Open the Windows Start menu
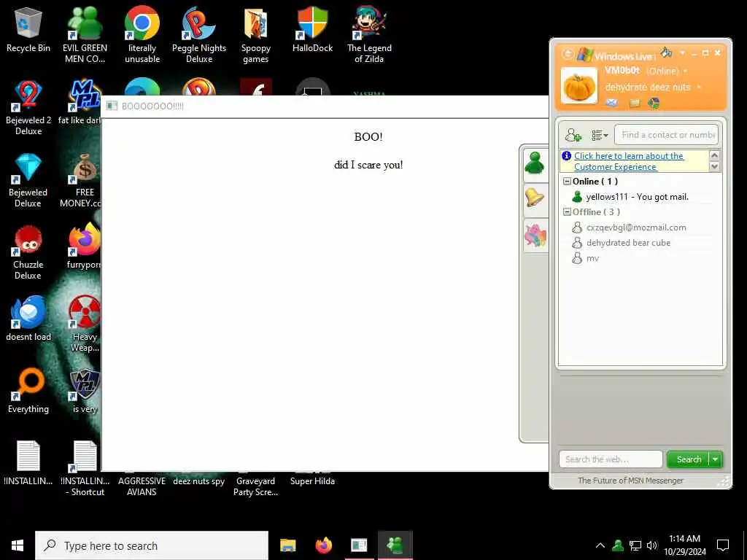 pos(18,545)
